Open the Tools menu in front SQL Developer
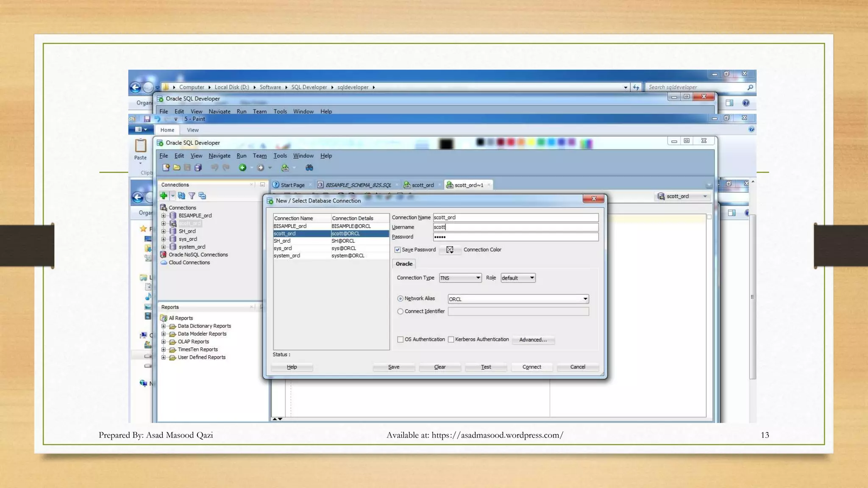This screenshot has height=488, width=868. tap(280, 156)
